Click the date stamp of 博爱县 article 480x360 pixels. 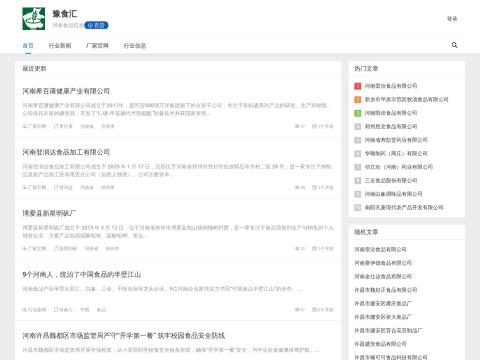tap(323, 249)
